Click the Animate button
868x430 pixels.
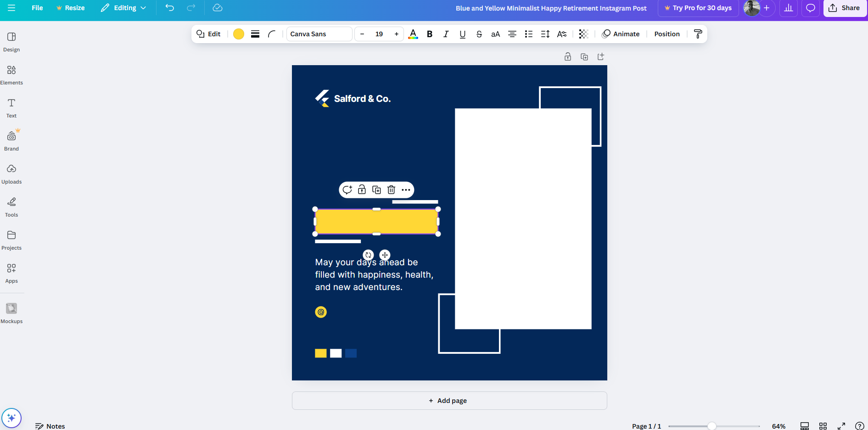click(x=621, y=34)
